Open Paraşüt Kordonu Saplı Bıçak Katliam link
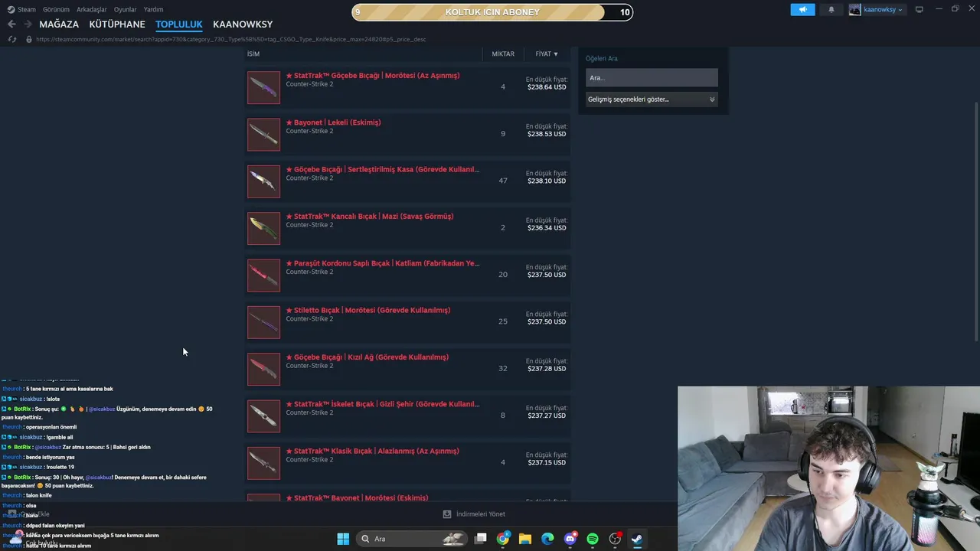 click(x=383, y=263)
